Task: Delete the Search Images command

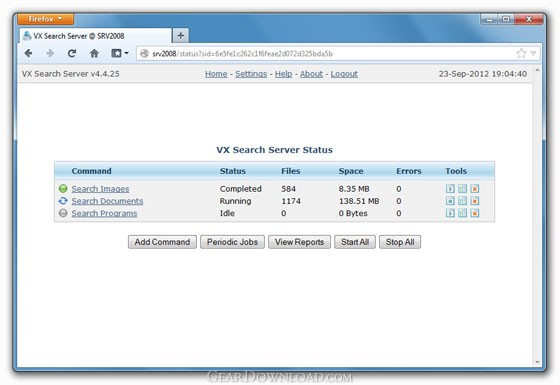Action: (475, 189)
